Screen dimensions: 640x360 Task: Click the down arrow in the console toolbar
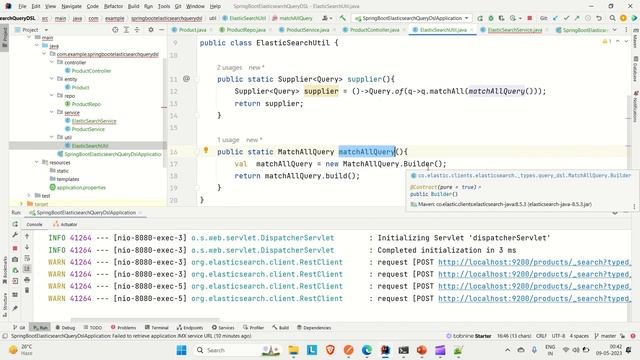27,247
